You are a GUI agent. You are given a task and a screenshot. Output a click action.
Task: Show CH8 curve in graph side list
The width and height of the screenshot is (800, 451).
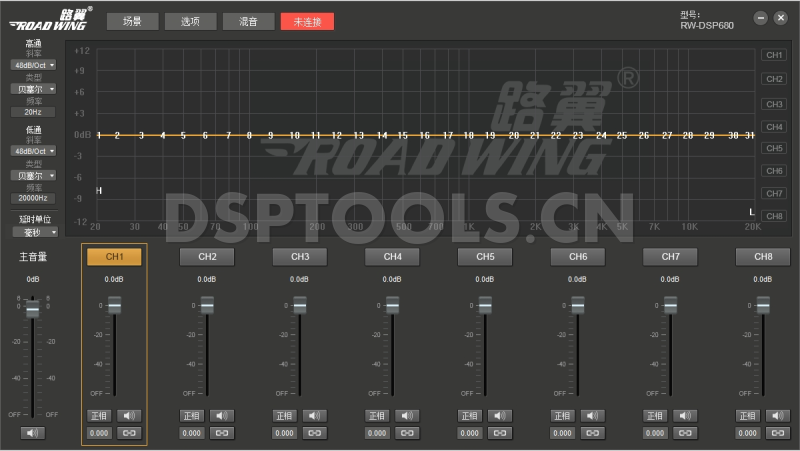point(774,216)
